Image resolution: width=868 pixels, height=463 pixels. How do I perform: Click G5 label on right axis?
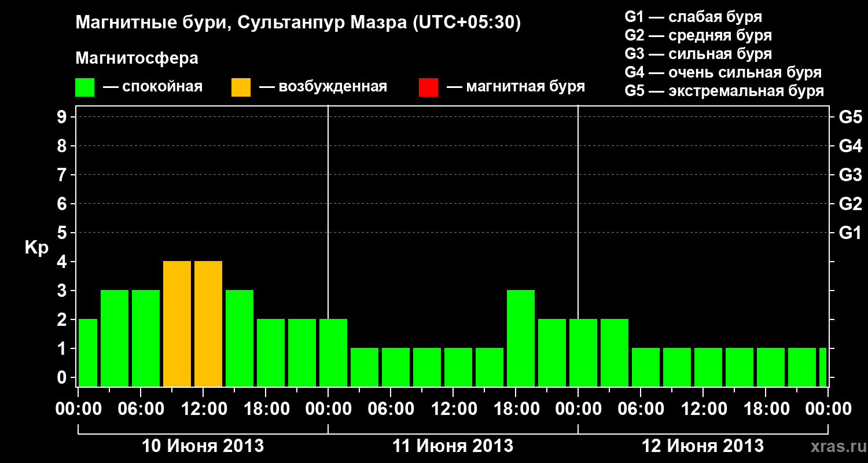[850, 117]
